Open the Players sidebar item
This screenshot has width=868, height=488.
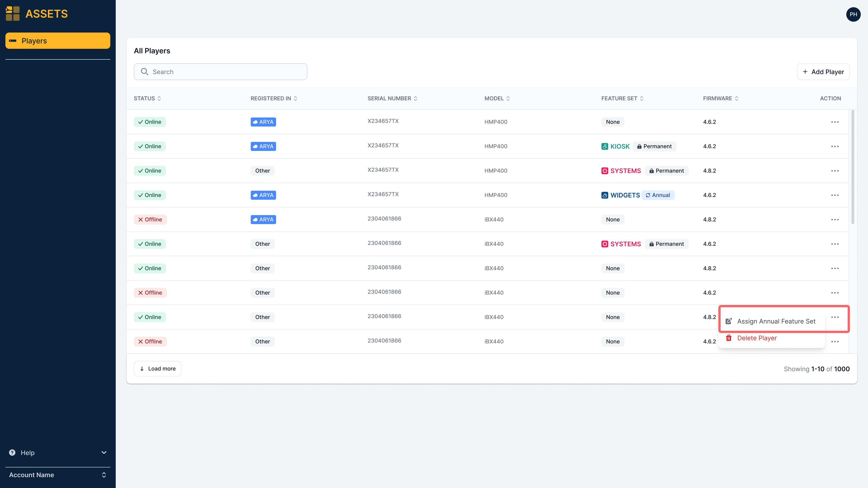click(58, 41)
